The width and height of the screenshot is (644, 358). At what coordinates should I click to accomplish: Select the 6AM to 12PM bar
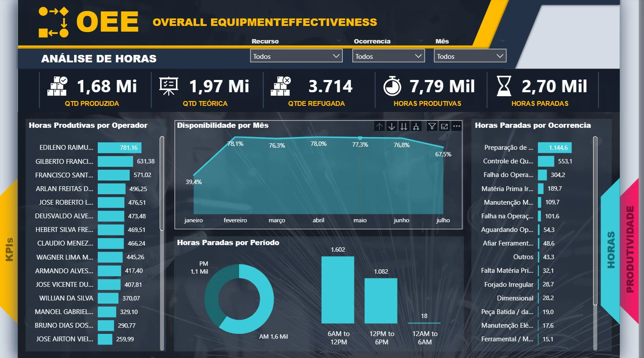point(338,290)
